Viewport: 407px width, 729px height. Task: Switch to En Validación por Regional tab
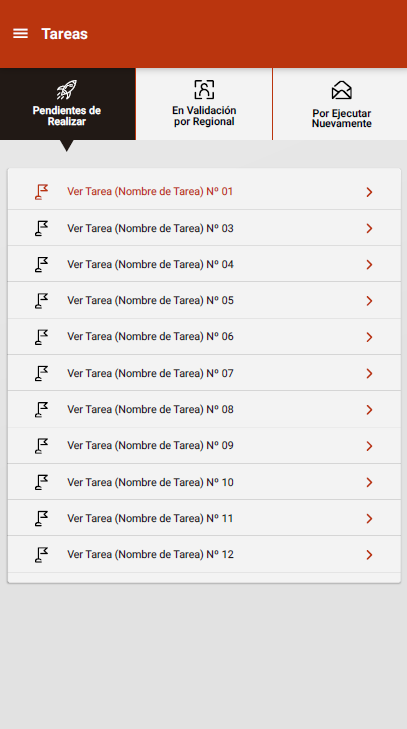pyautogui.click(x=204, y=104)
